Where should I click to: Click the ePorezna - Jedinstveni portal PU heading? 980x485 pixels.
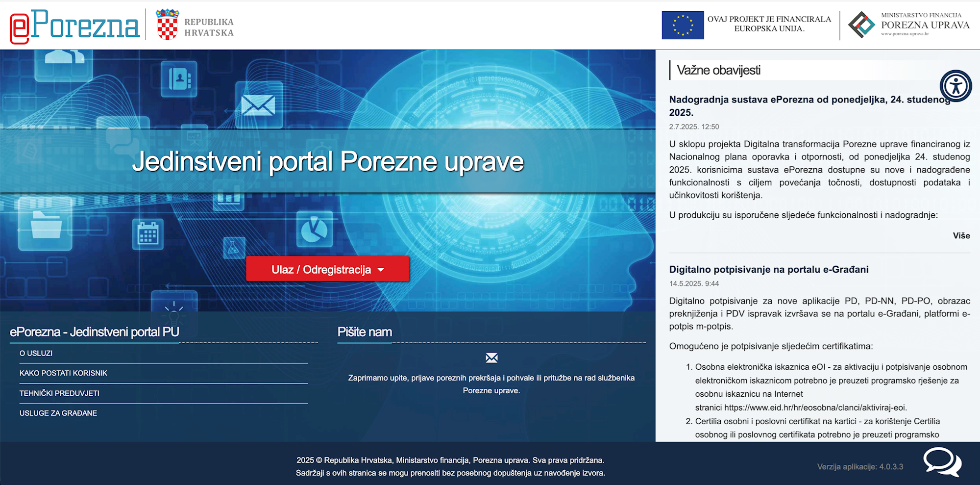coord(95,332)
